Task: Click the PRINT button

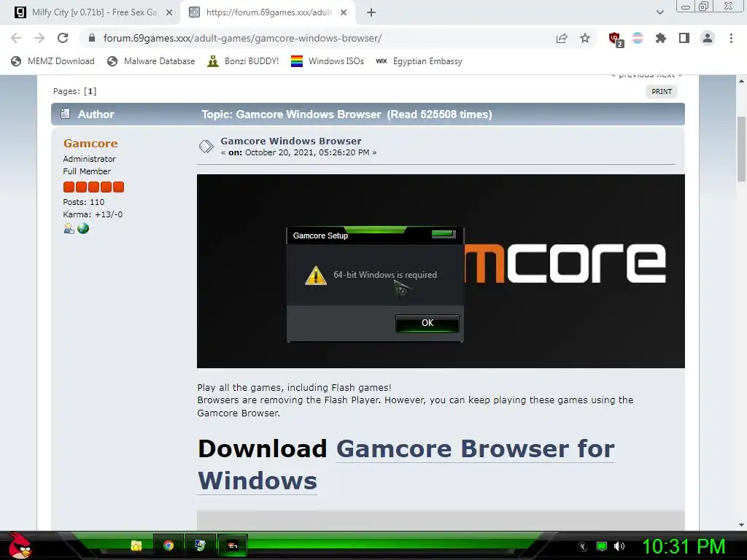Action: tap(661, 92)
